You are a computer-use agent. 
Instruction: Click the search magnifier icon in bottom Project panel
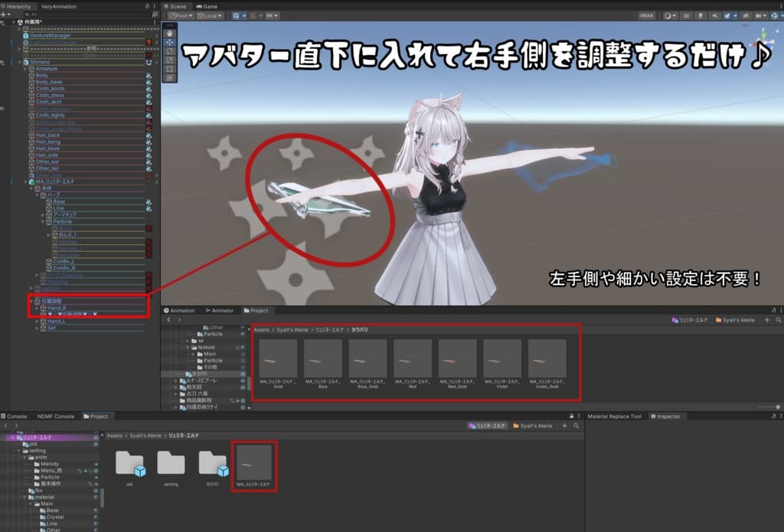tap(577, 426)
